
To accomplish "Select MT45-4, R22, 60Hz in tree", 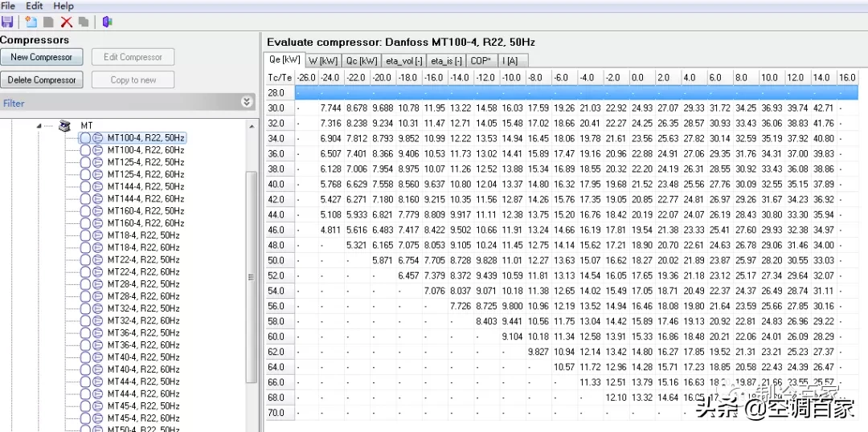I will click(143, 418).
